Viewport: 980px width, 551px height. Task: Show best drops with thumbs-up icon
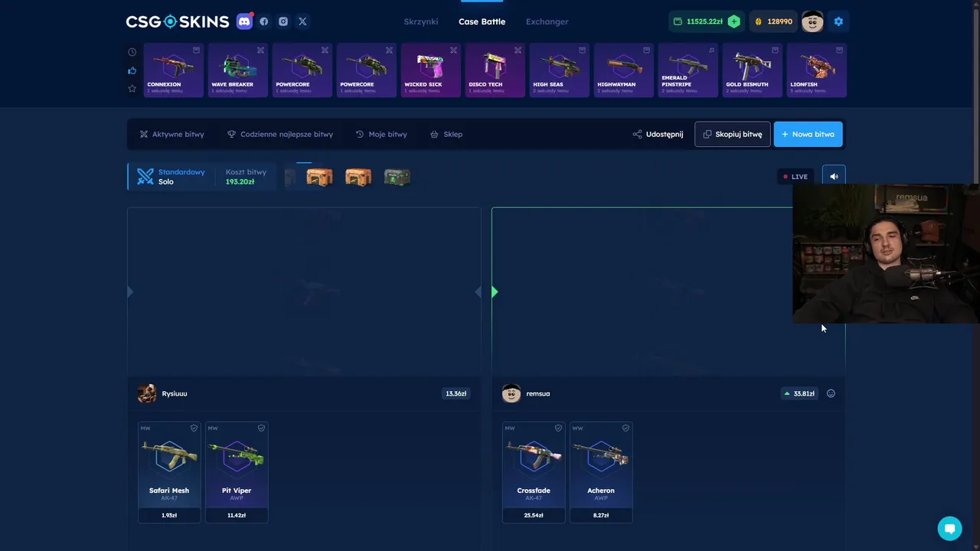click(132, 70)
